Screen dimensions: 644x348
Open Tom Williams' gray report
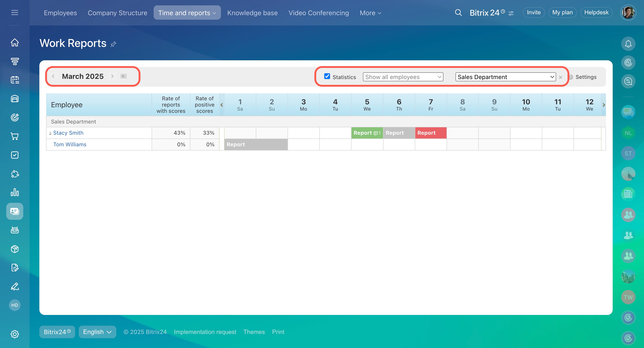point(256,144)
